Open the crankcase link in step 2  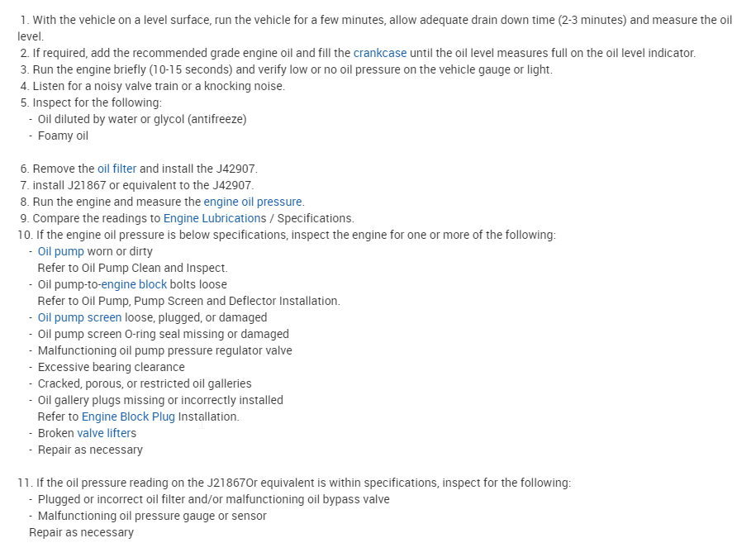pyautogui.click(x=380, y=53)
